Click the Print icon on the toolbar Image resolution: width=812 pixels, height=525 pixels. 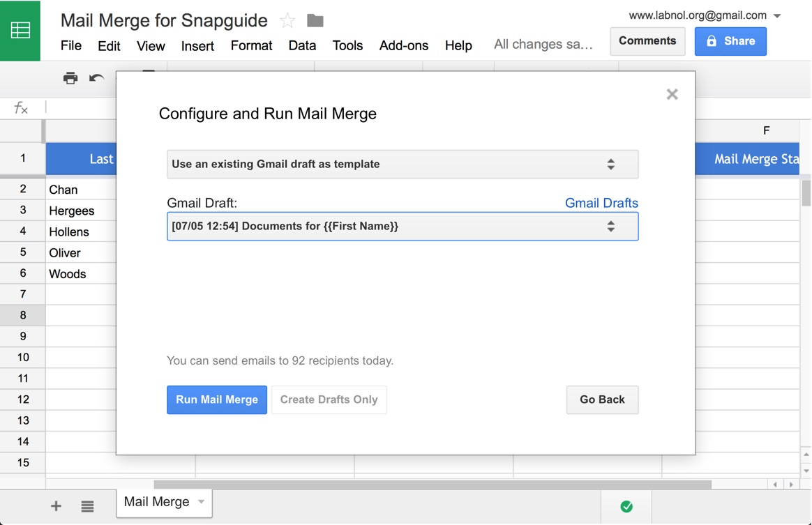point(70,78)
